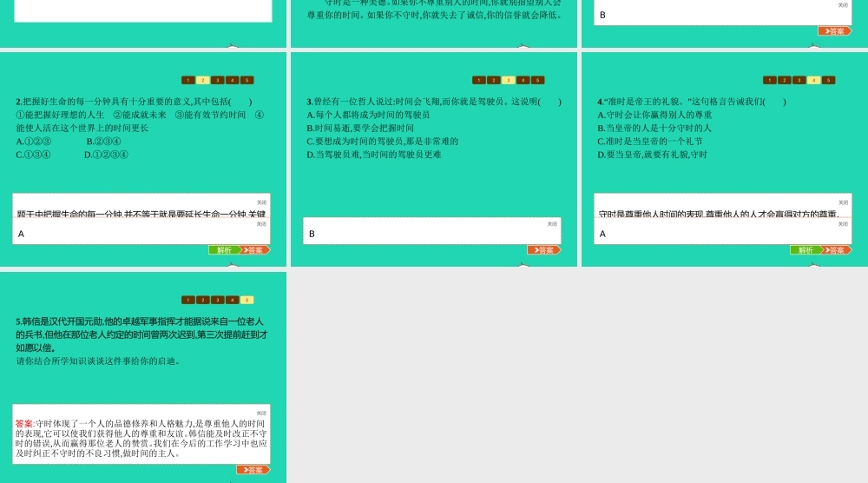This screenshot has height=483, width=868.
Task: Click orange 答案 button on question 3 slide
Action: [545, 250]
